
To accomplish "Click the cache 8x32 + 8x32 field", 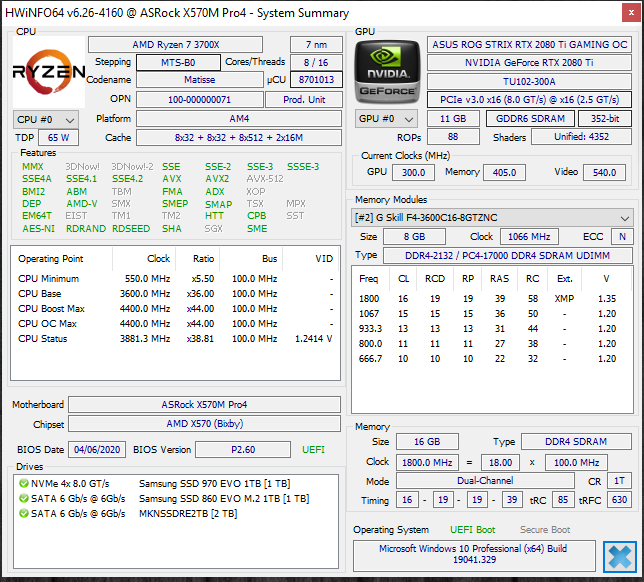I will pos(239,138).
